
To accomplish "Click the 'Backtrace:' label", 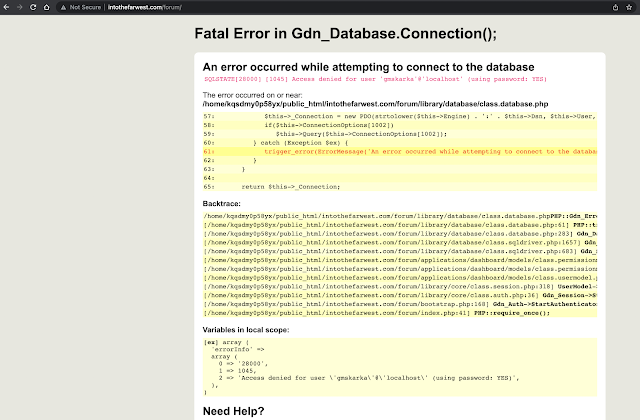I will (222, 204).
